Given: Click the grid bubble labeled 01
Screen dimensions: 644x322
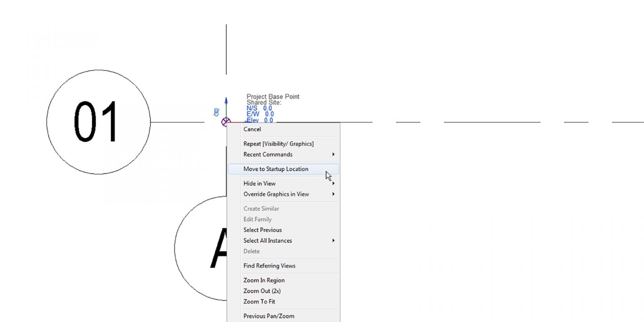Looking at the screenshot, I should tap(99, 122).
